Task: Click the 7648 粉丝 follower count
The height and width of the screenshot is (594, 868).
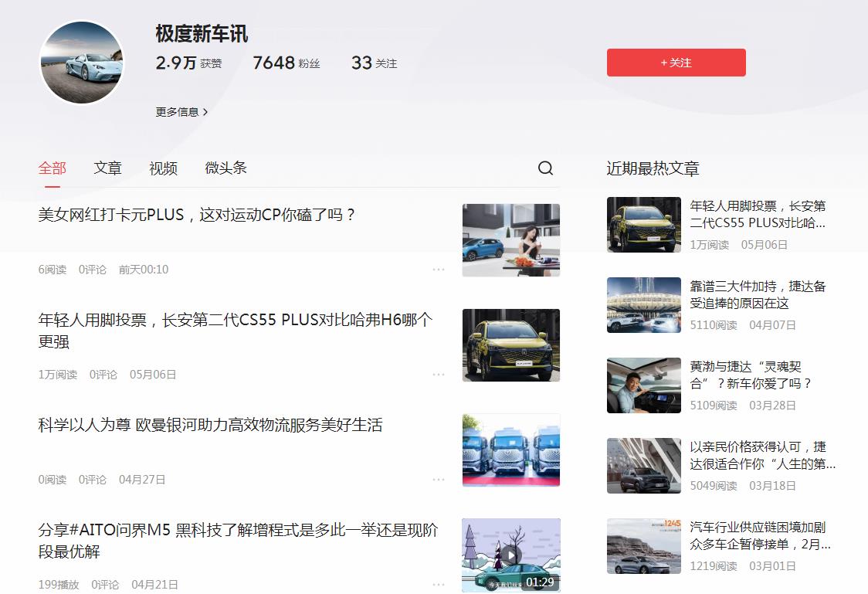Action: 287,63
